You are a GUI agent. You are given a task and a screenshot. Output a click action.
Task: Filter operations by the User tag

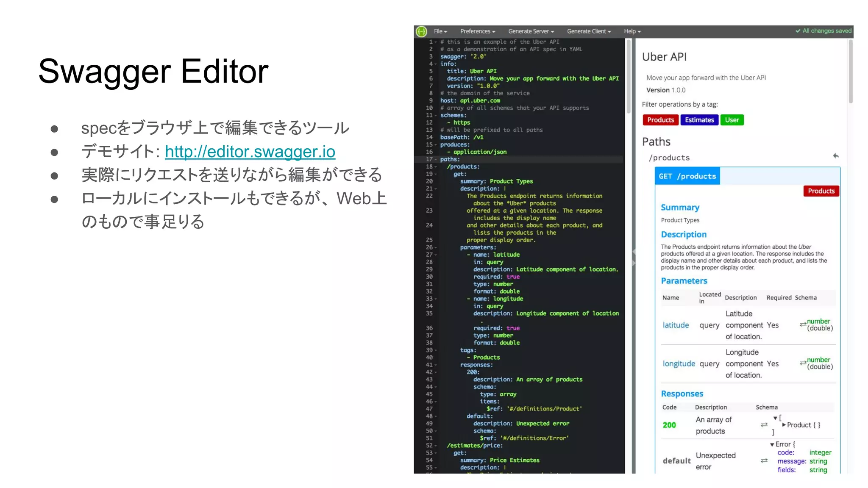pos(732,120)
